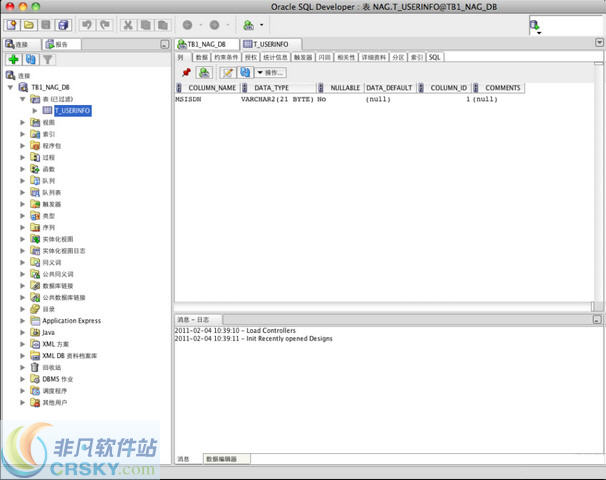Select the T_USERINFO table in the tree
606x480 pixels.
73,111
